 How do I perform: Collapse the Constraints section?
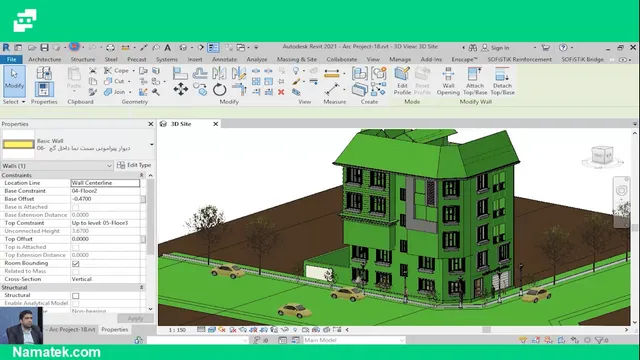tap(141, 175)
